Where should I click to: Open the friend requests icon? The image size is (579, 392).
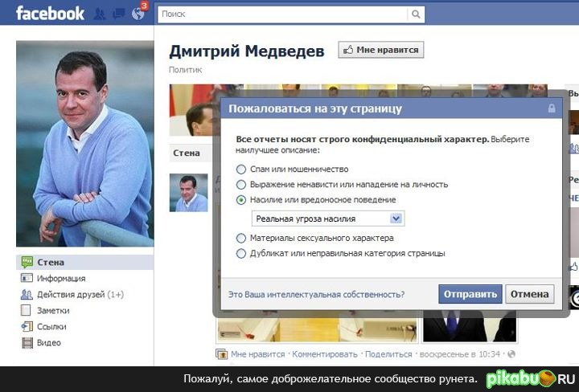[x=100, y=14]
